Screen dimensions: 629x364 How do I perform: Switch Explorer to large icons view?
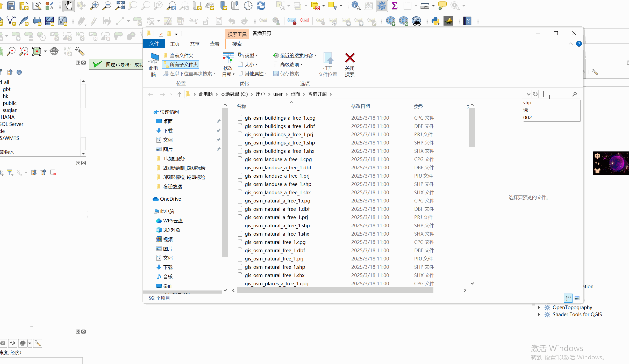[x=577, y=298]
